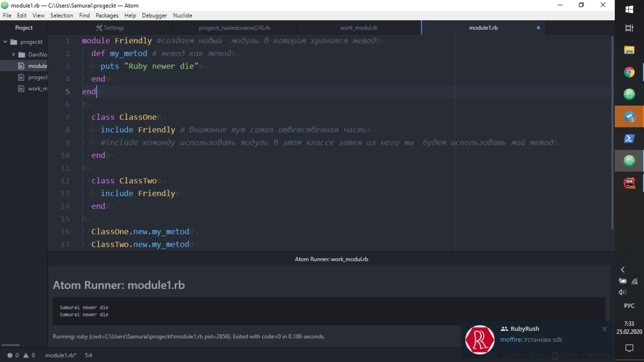Select the Atom Runner: work_modul.rb pane tab

pyautogui.click(x=331, y=259)
